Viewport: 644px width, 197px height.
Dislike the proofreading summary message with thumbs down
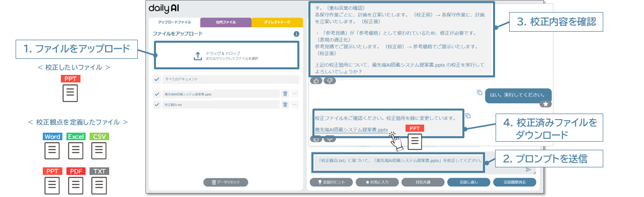(330, 80)
